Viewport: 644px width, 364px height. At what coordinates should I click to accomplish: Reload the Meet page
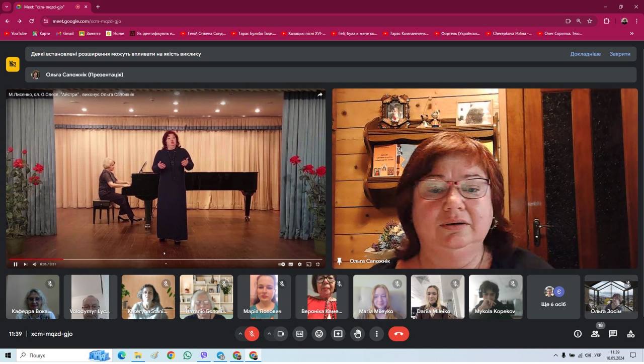click(x=31, y=21)
